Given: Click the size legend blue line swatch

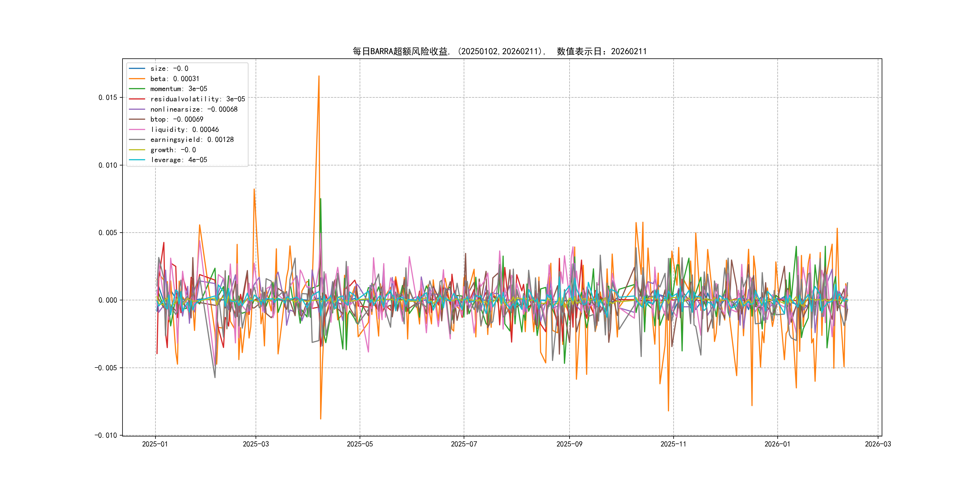Looking at the screenshot, I should [137, 68].
